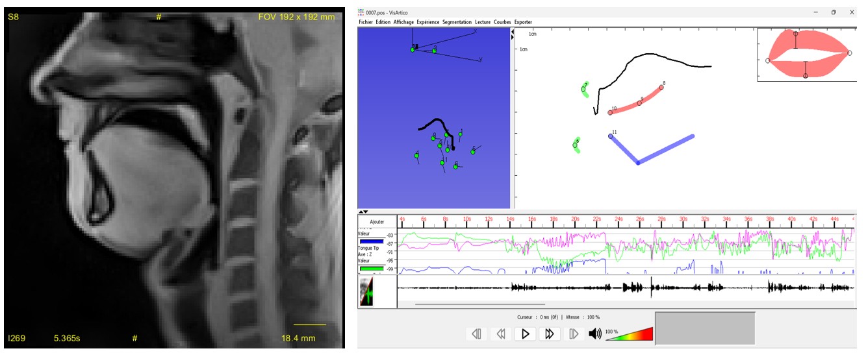Screen dimensions: 868x353
Task: Open the Segmentation menu
Action: [457, 22]
